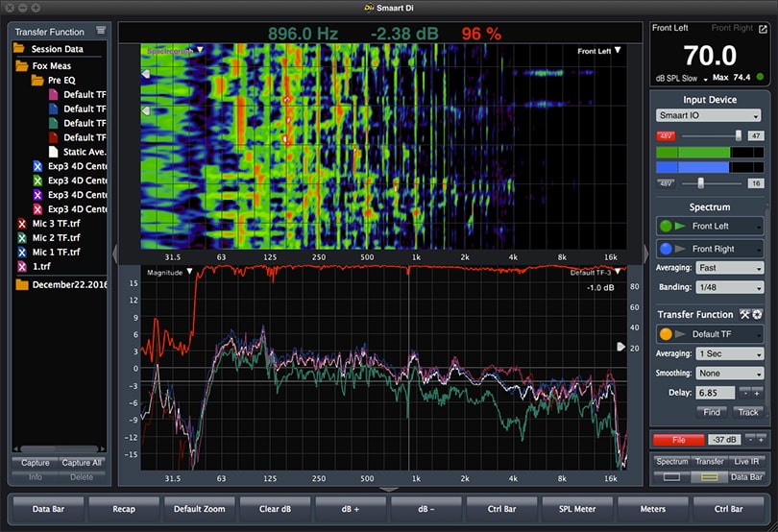Click the Delay value field 6.85
This screenshot has height=532, width=778.
715,393
